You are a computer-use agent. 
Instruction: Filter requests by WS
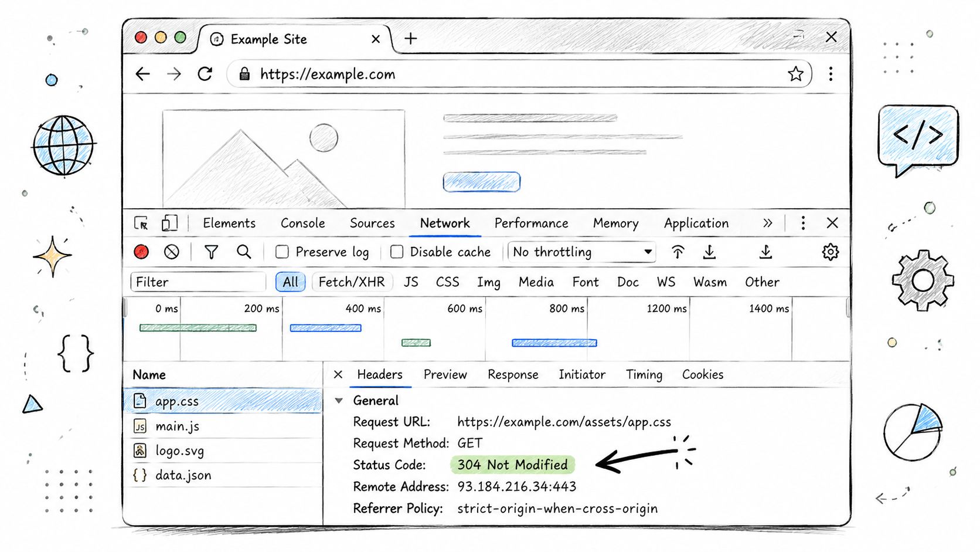click(666, 282)
